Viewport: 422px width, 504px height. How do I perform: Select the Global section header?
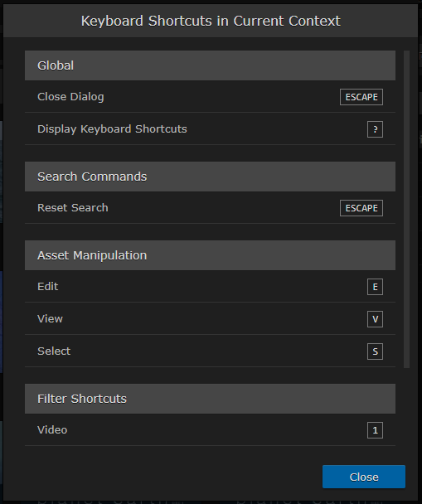pyautogui.click(x=210, y=65)
